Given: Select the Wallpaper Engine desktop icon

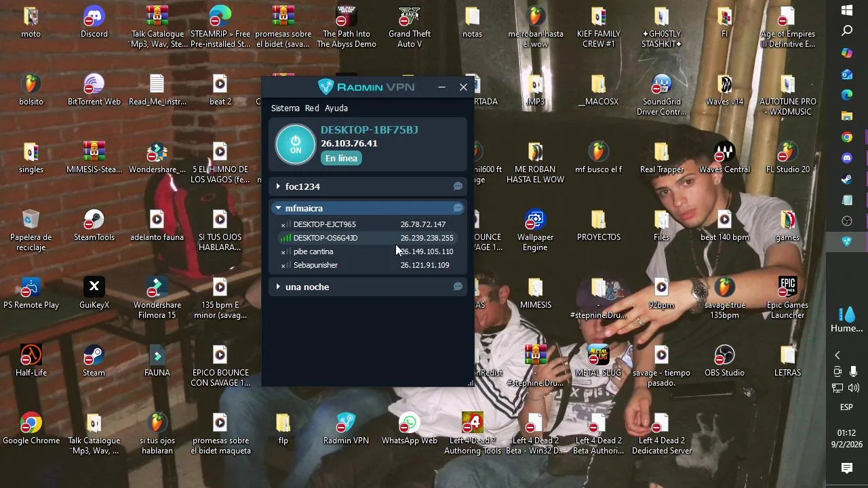Looking at the screenshot, I should tap(536, 230).
